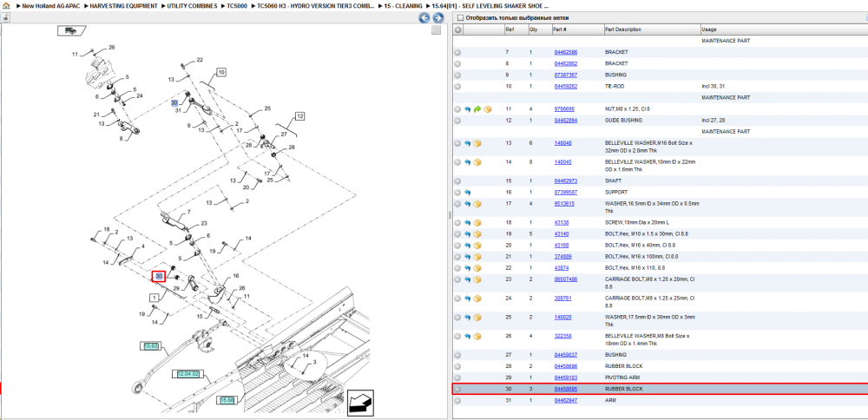Click blue replace arrow in NUT M8 row
868x420 pixels.
[468, 109]
